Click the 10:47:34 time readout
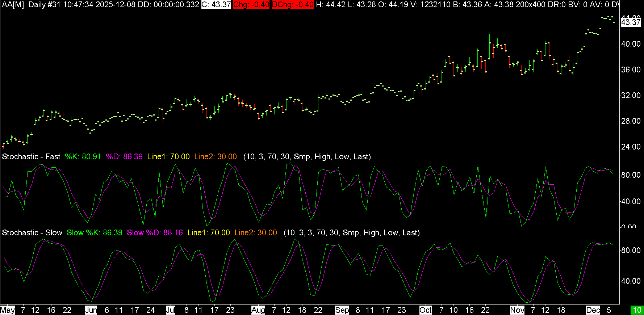This screenshot has width=644, height=315. point(78,5)
